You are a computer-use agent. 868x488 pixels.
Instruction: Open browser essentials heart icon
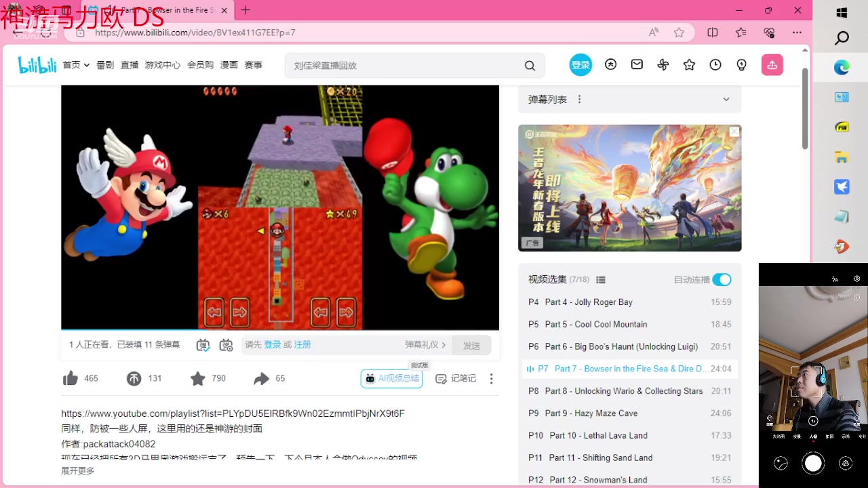pyautogui.click(x=769, y=33)
